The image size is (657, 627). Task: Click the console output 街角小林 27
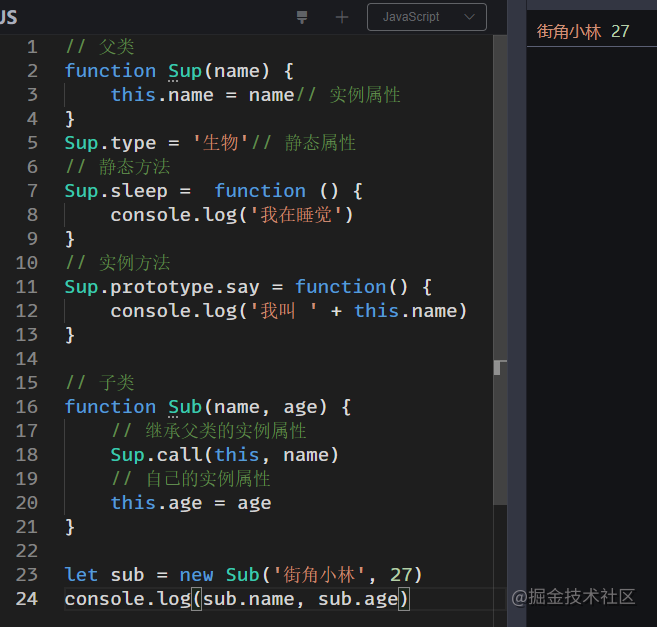pos(582,31)
